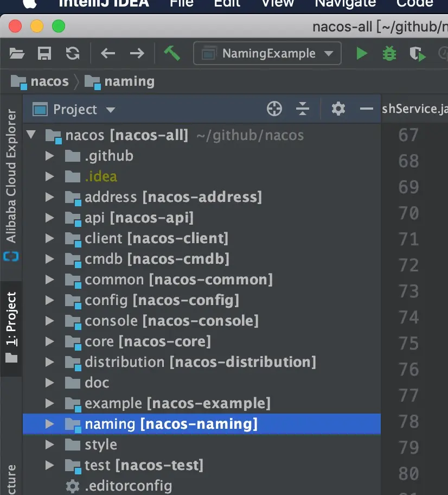Click line number 78 in the gutter
Screen dimensions: 448x495
[x=408, y=421]
